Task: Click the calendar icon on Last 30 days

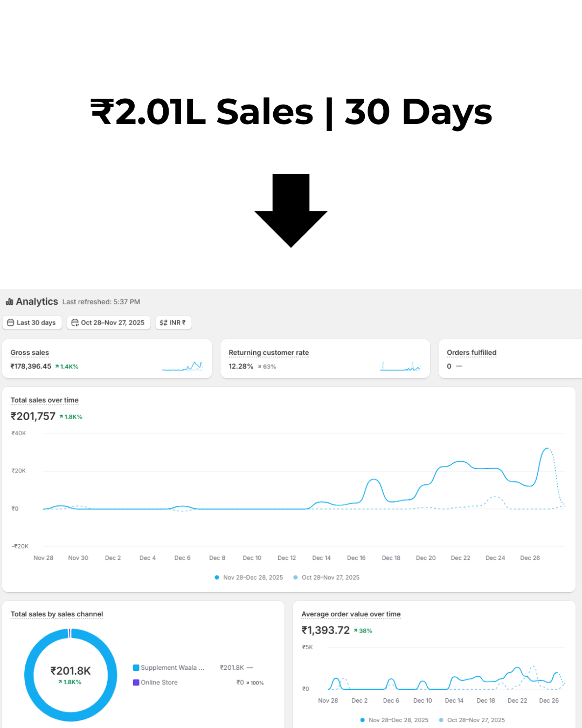Action: pos(11,322)
